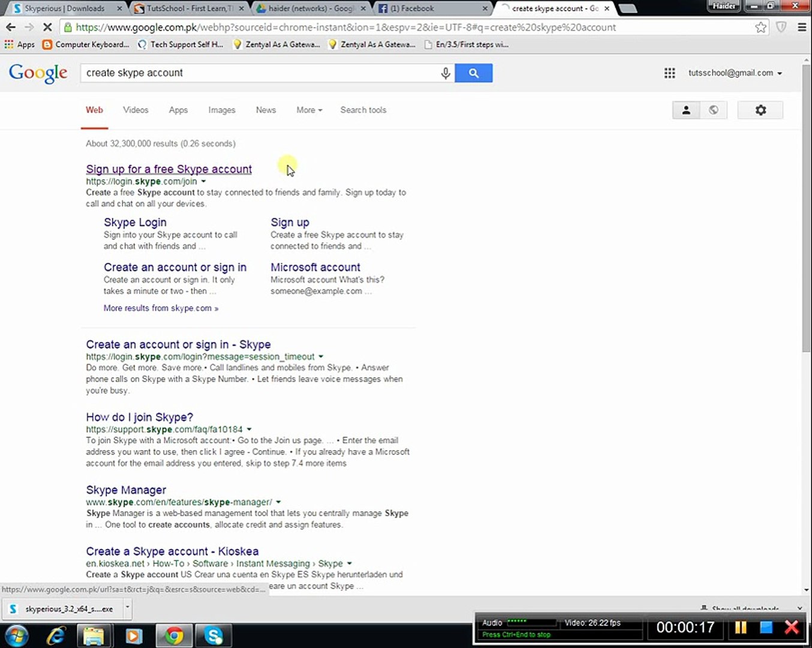
Task: Open Skype from the taskbar
Action: pos(213,635)
